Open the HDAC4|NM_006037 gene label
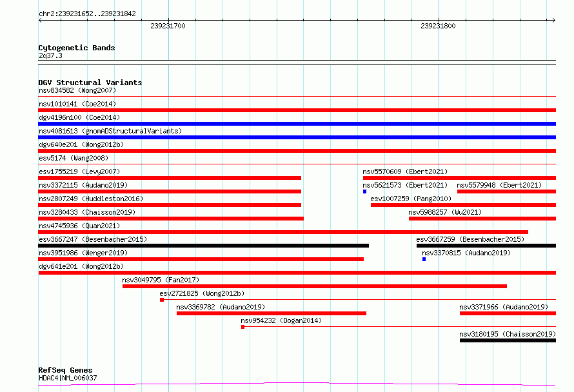This screenshot has width=574, height=392. [68, 378]
